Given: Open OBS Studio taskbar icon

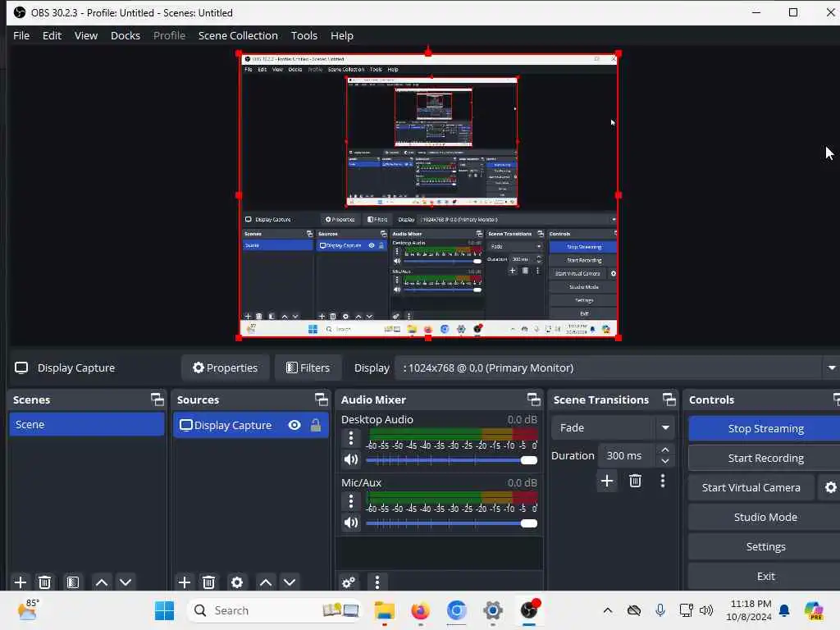Looking at the screenshot, I should point(529,610).
